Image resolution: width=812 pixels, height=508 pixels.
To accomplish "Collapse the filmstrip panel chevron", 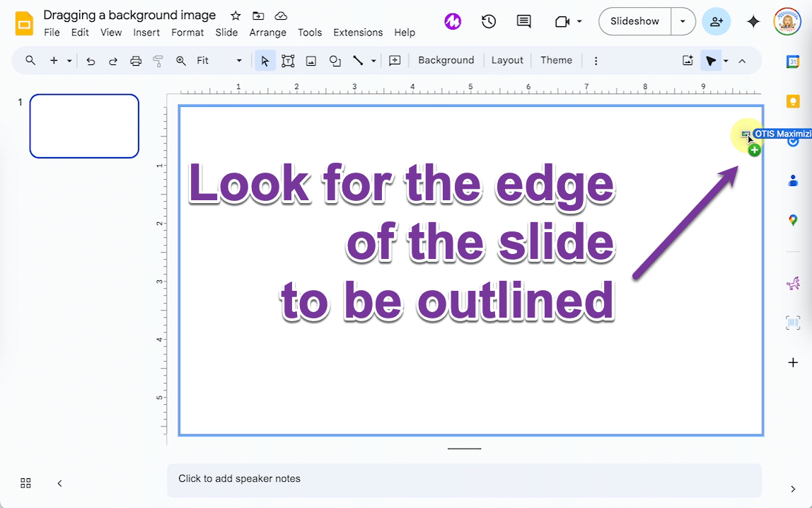I will [x=59, y=483].
